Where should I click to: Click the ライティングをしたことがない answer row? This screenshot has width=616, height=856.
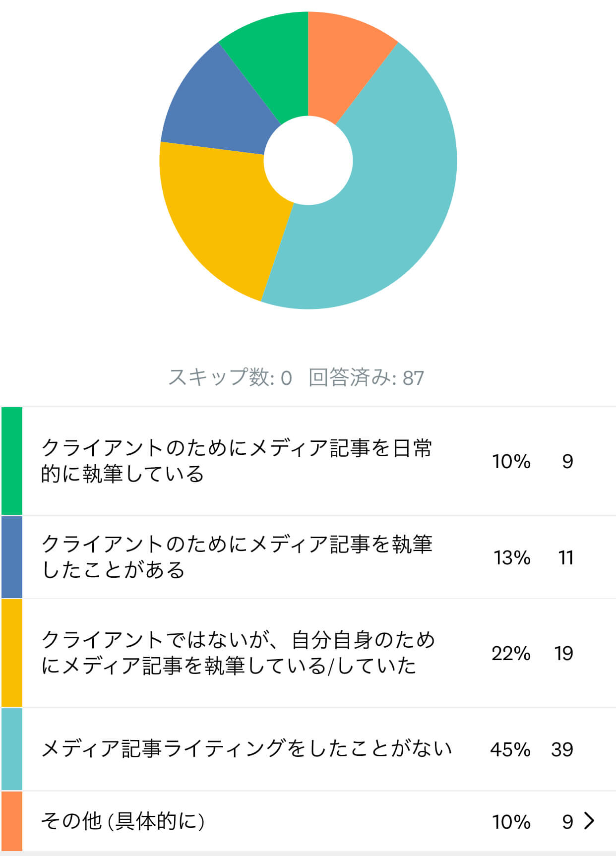308,749
